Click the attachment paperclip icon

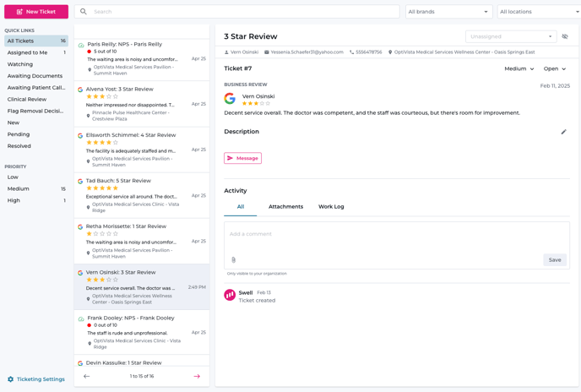click(x=233, y=260)
